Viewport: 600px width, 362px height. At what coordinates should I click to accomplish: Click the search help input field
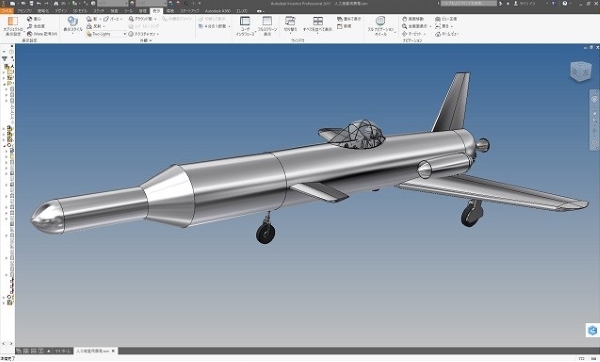click(x=469, y=3)
